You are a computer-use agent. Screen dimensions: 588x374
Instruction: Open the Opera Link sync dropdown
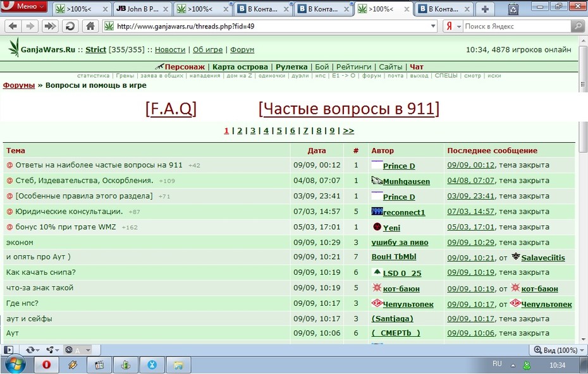click(33, 350)
